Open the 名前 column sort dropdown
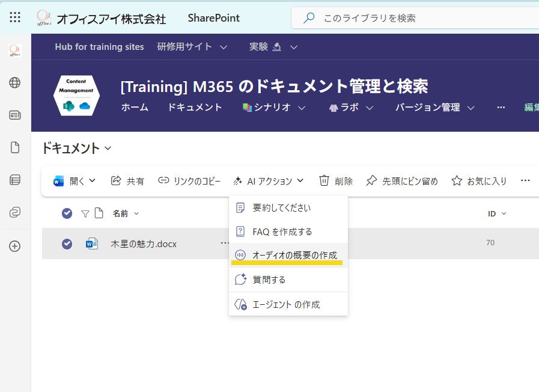 [x=126, y=213]
